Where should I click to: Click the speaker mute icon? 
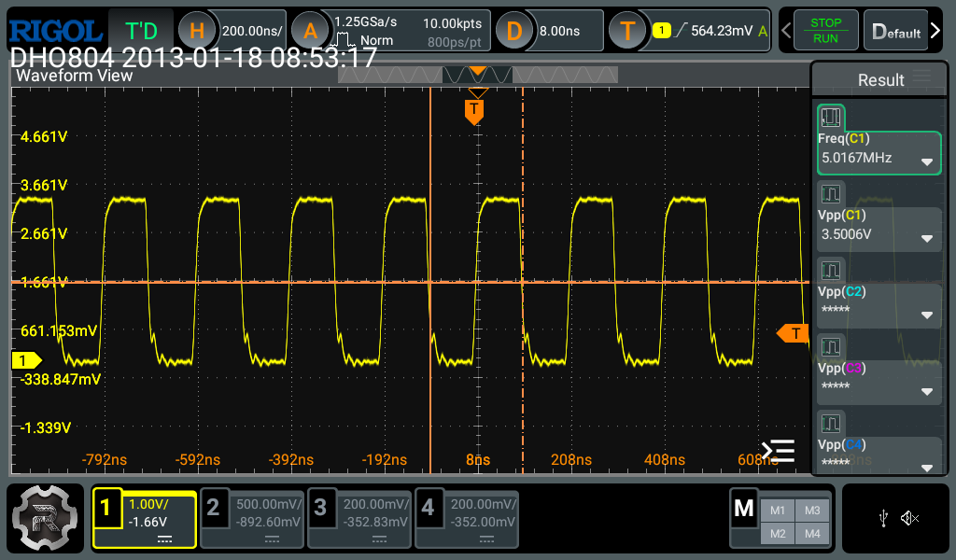click(910, 518)
